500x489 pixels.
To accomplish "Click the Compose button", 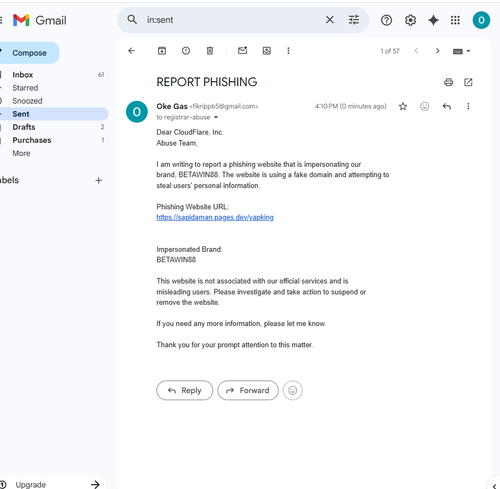I will pos(29,53).
